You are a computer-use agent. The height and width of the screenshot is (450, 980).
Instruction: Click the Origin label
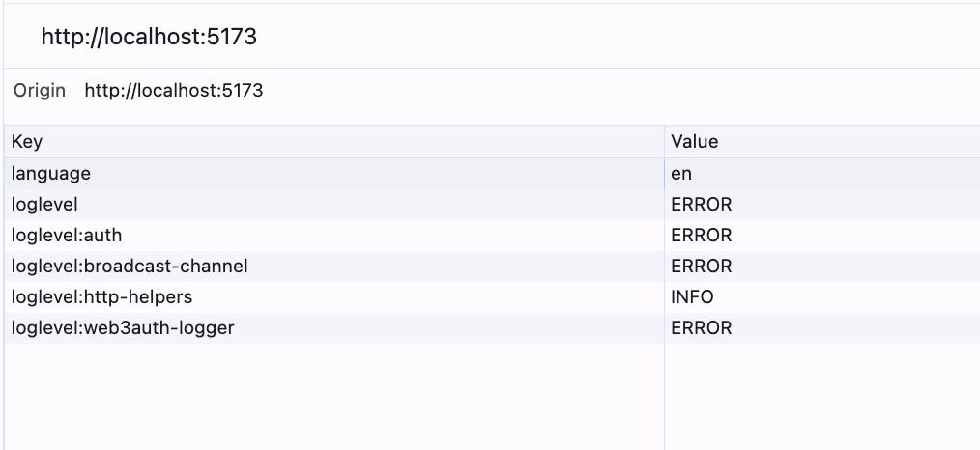[x=40, y=91]
